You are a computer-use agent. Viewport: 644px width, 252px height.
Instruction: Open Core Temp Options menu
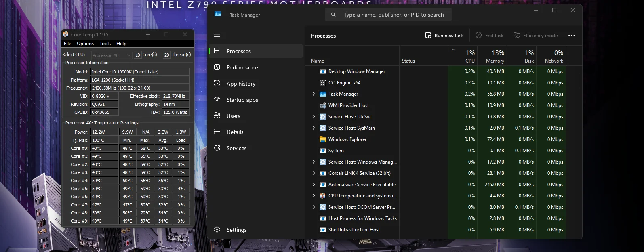point(85,44)
